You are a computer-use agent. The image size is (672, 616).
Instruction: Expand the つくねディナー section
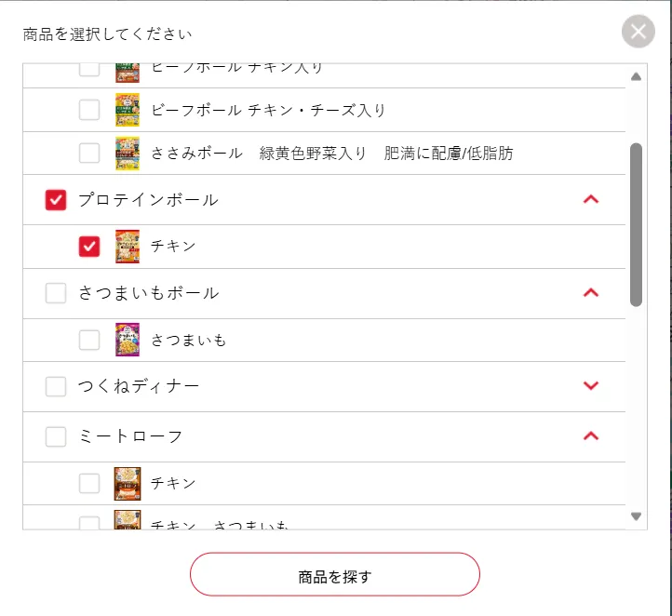point(590,385)
